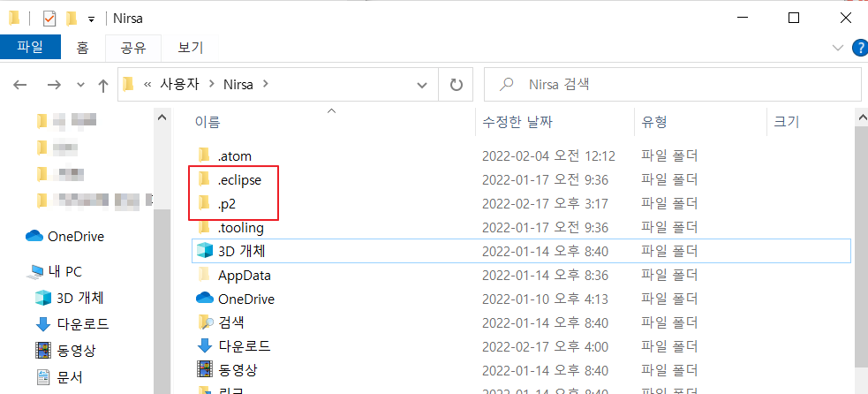
Task: Expand the ribbon with the chevron arrow
Action: tap(838, 48)
